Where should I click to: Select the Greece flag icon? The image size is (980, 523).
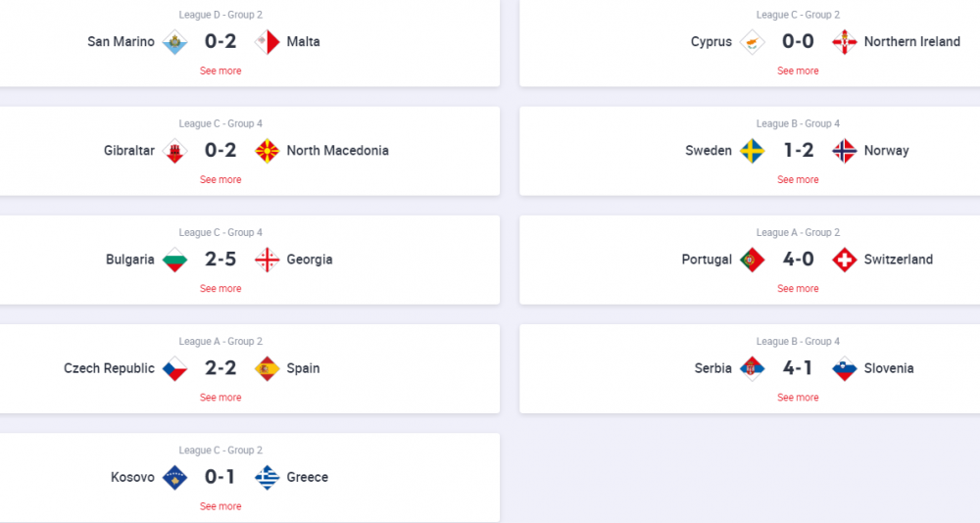click(x=267, y=477)
